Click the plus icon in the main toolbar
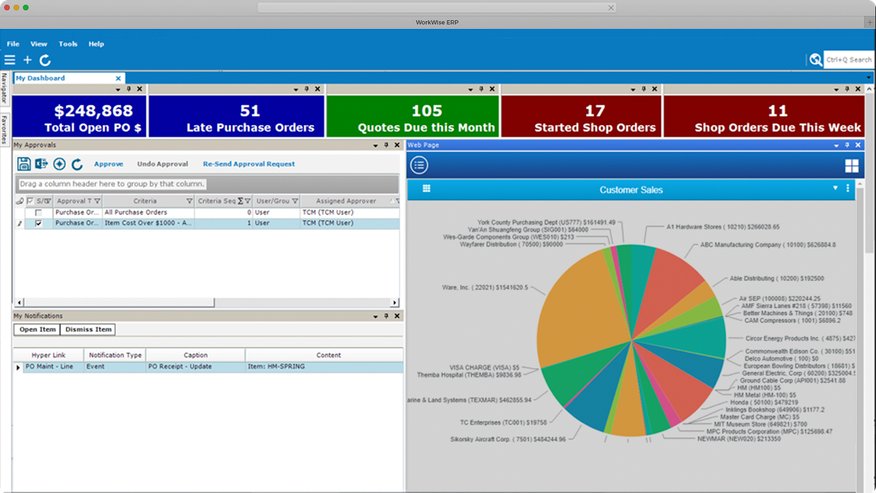The height and width of the screenshot is (493, 876). (x=28, y=61)
